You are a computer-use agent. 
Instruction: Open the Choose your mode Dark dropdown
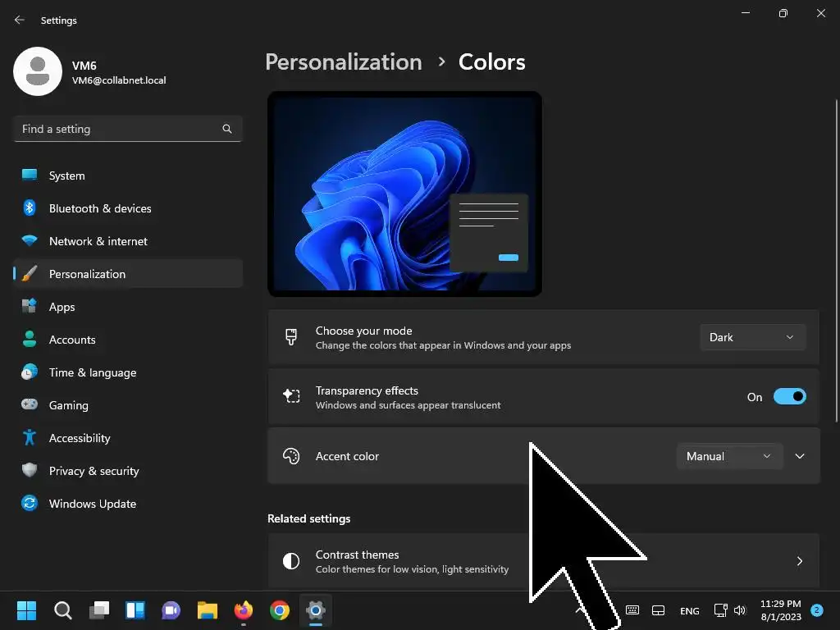click(753, 337)
